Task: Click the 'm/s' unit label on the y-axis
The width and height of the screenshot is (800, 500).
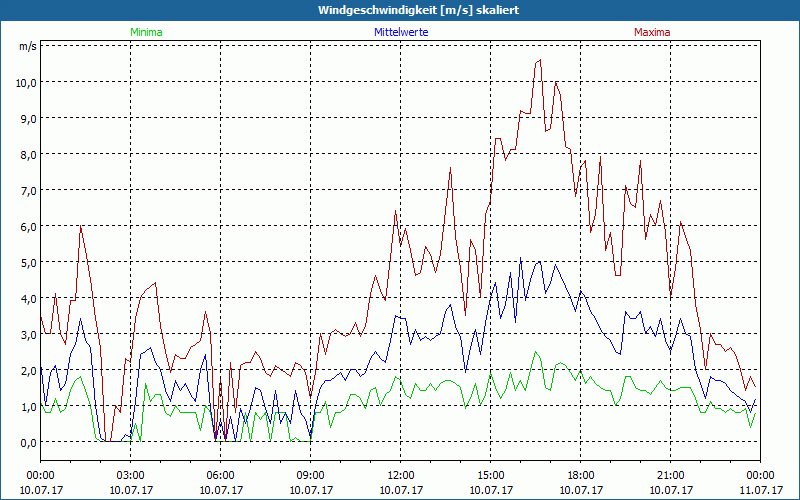Action: 28,46
